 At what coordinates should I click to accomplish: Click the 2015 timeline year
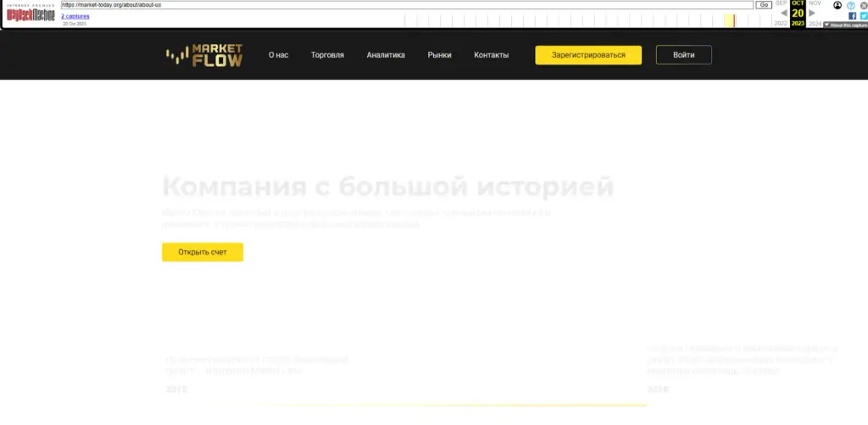coord(176,390)
